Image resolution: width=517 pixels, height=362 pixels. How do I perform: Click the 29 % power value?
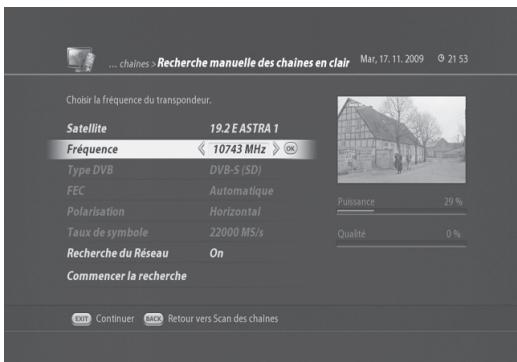click(453, 201)
